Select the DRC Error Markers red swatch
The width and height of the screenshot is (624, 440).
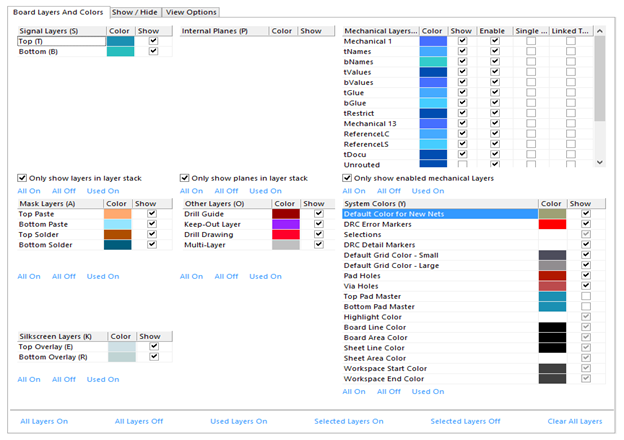tap(552, 224)
